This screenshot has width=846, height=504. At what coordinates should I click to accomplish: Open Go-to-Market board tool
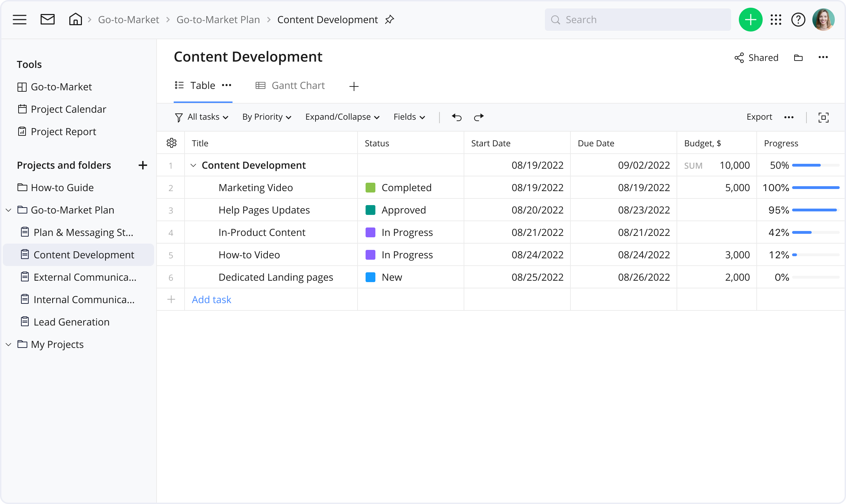click(54, 87)
